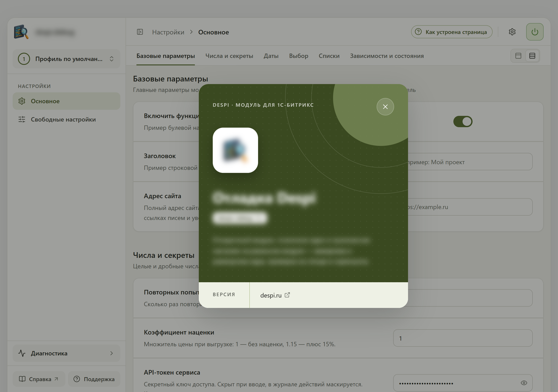558x392 pixels.
Task: Open the 'Даты' tab
Action: click(x=271, y=56)
